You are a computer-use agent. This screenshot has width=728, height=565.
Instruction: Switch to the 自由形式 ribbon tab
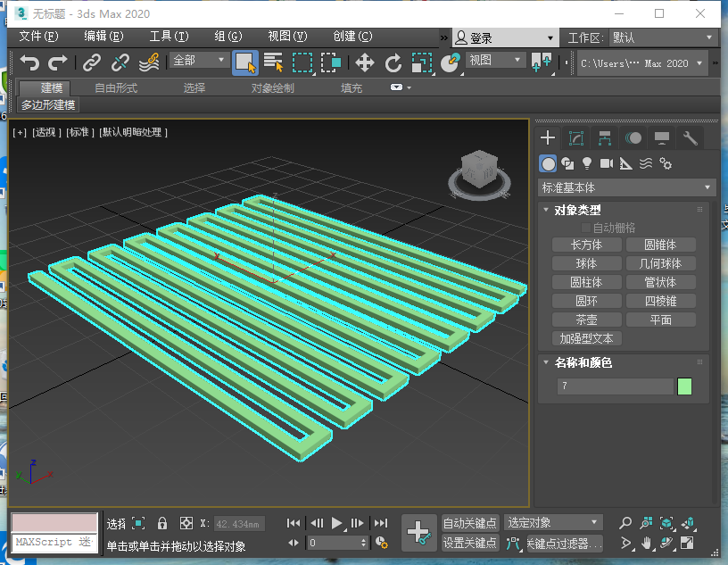tap(116, 87)
